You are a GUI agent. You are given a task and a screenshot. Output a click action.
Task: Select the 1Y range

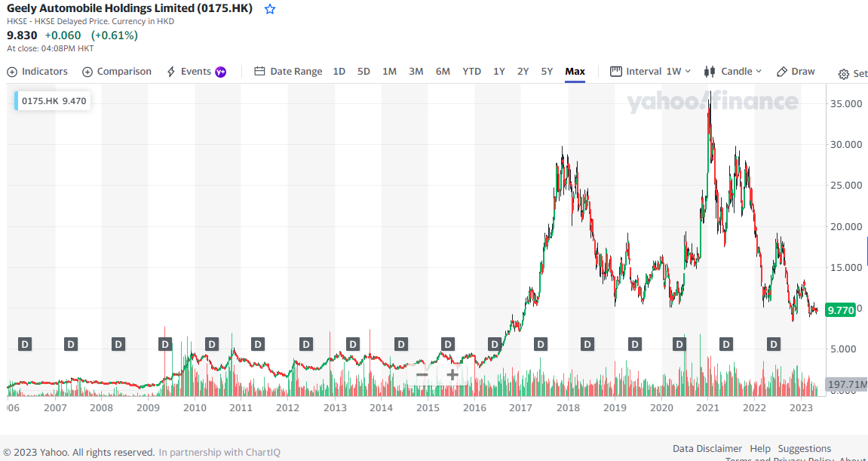click(x=498, y=72)
